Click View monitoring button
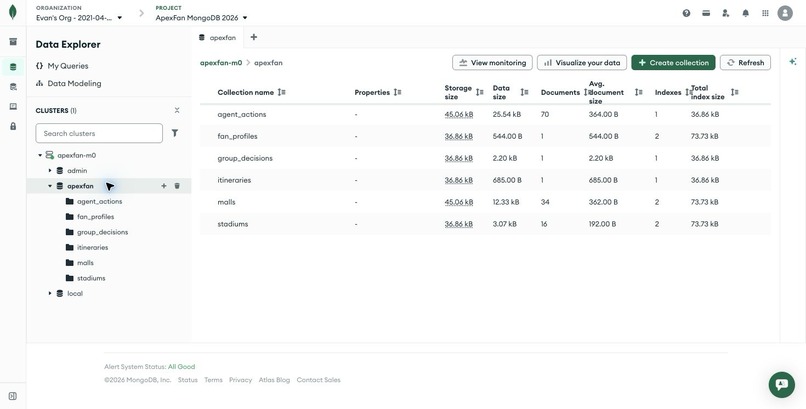Image resolution: width=806 pixels, height=409 pixels. [492, 63]
